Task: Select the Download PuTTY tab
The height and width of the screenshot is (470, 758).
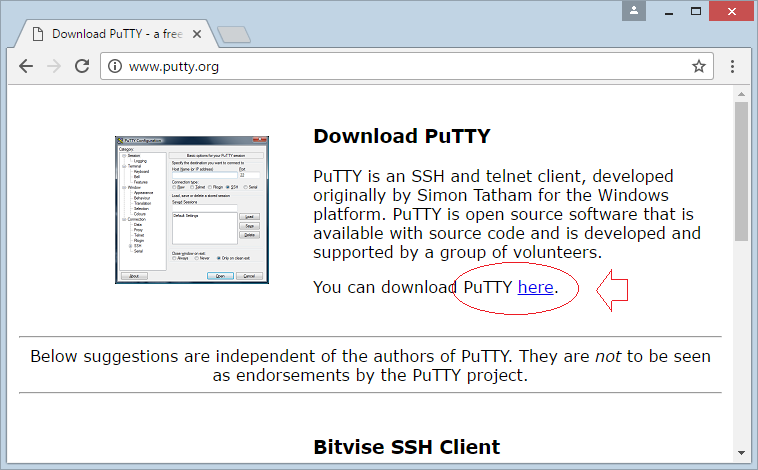Action: click(x=117, y=34)
